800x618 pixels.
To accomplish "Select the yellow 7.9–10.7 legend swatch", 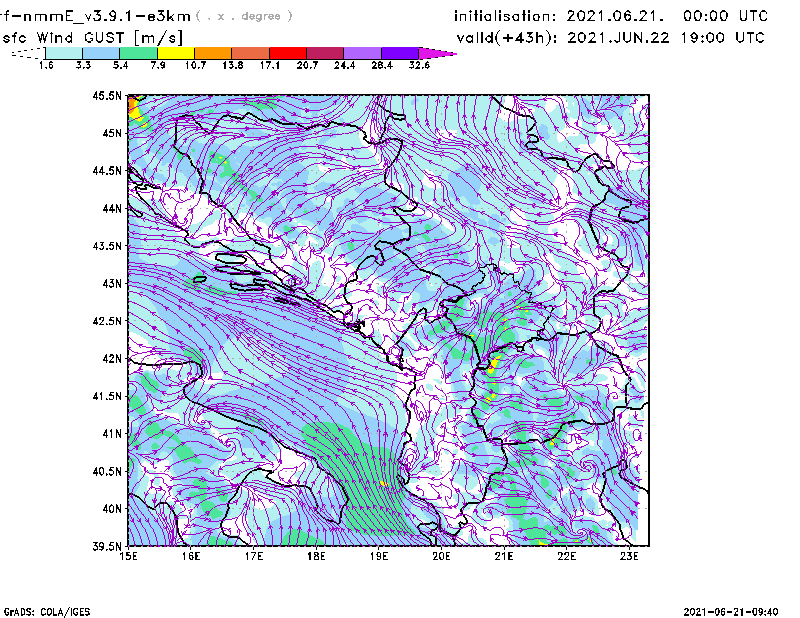I will pos(176,53).
